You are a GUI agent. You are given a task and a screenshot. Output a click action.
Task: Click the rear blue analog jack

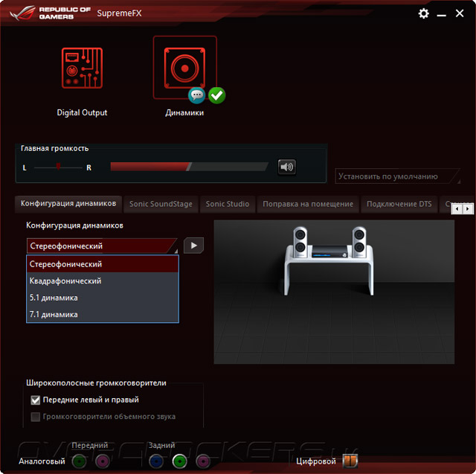click(156, 461)
